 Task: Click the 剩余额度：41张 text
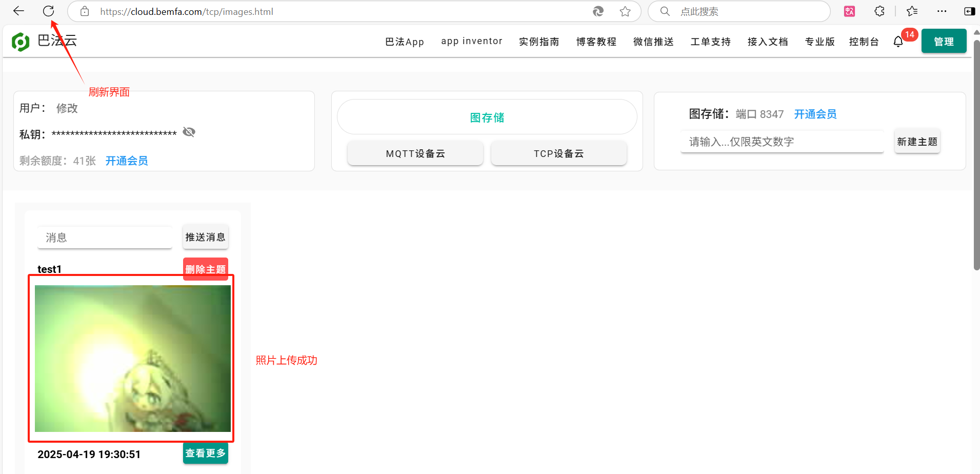click(57, 161)
